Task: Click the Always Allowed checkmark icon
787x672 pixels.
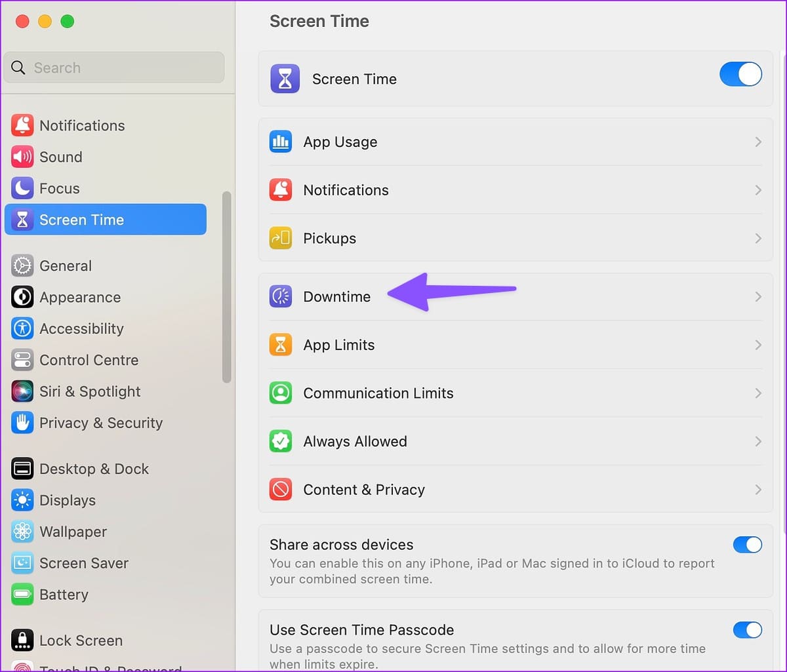Action: (x=281, y=441)
